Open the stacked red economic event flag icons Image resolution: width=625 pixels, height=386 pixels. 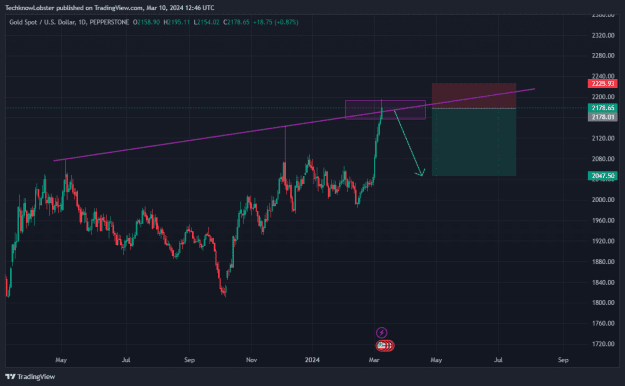point(385,346)
